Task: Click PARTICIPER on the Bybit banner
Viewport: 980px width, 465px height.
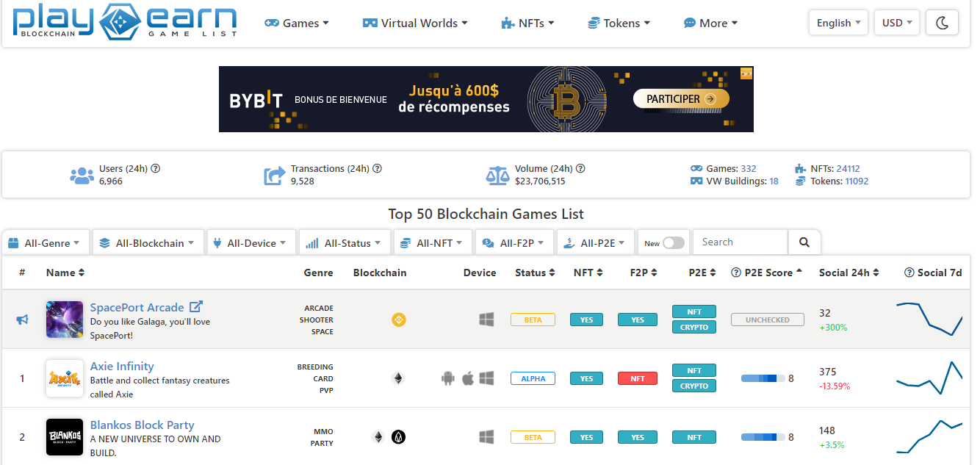Action: [x=681, y=99]
